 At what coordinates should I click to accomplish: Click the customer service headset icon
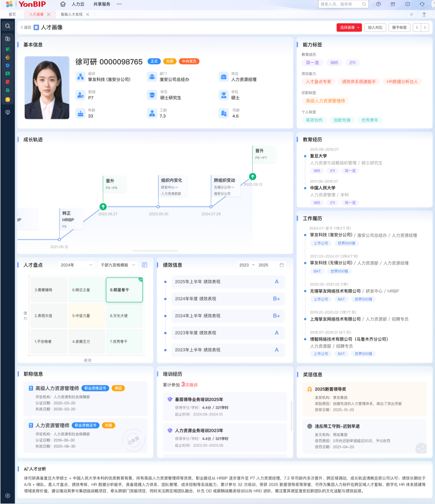point(422,4)
